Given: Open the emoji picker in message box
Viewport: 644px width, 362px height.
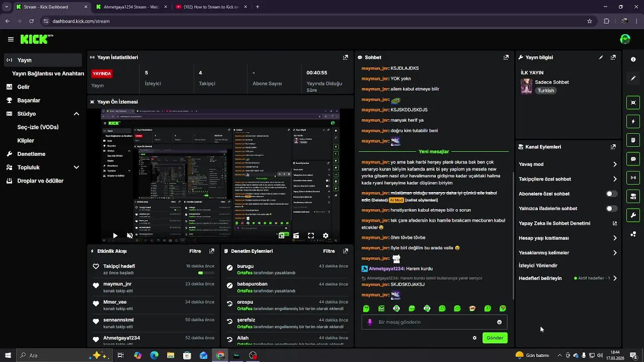Looking at the screenshot, I should tap(499, 322).
